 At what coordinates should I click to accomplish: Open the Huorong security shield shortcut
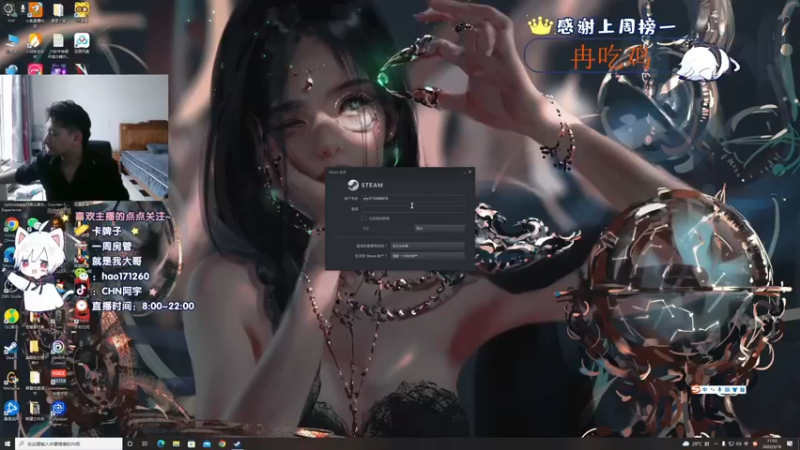[35, 41]
